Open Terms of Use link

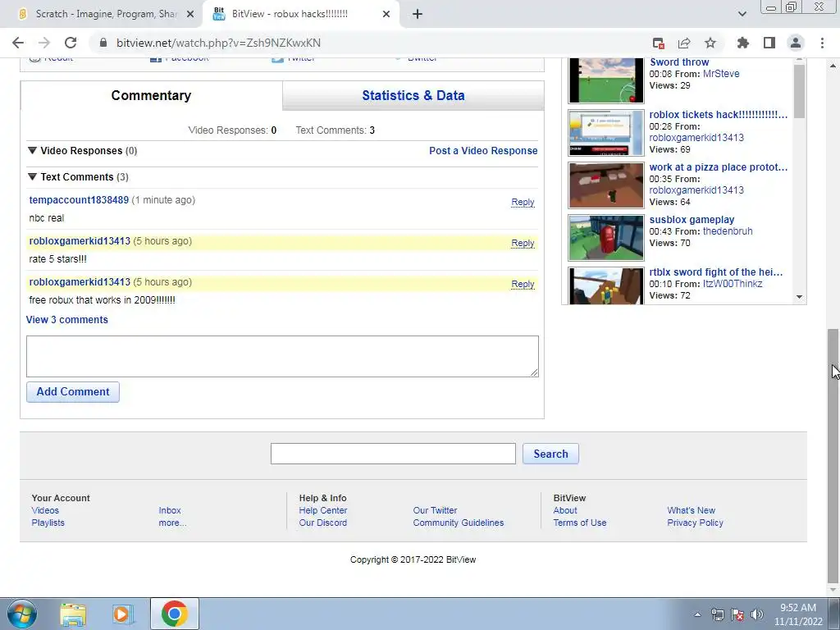pos(580,523)
